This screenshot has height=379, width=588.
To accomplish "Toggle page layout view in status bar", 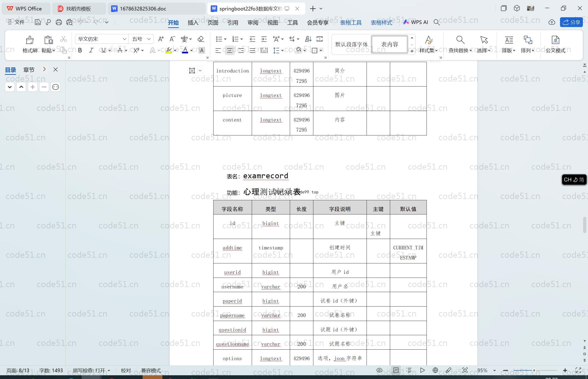I will pos(396,370).
